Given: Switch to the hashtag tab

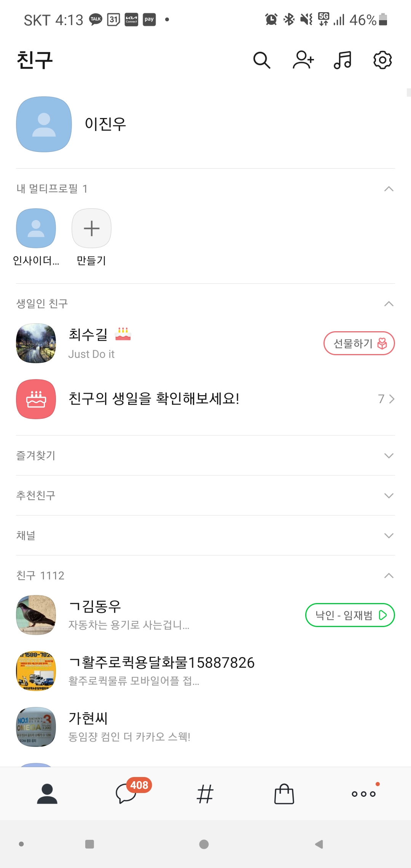Looking at the screenshot, I should (205, 795).
